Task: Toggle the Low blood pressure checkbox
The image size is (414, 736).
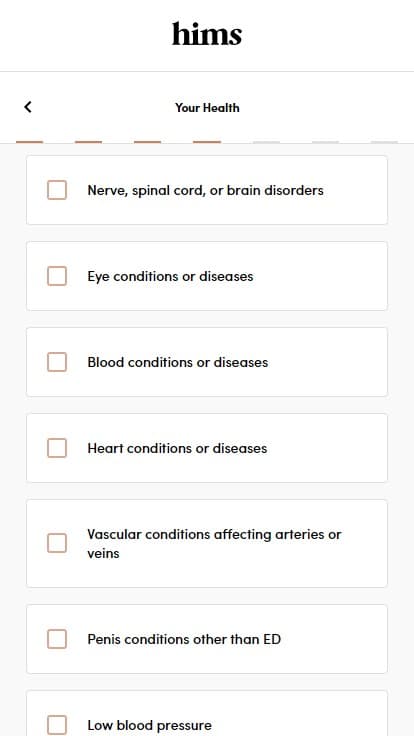Action: (x=57, y=725)
